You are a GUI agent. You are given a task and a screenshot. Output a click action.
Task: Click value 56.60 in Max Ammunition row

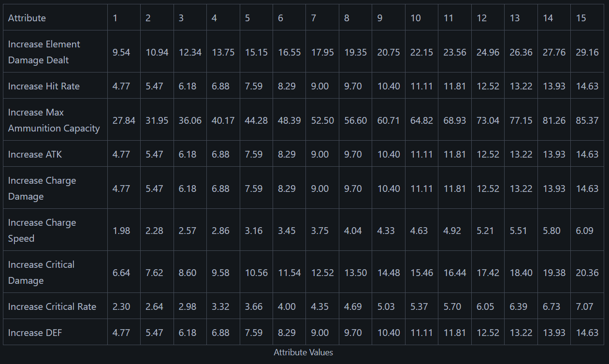click(x=356, y=120)
